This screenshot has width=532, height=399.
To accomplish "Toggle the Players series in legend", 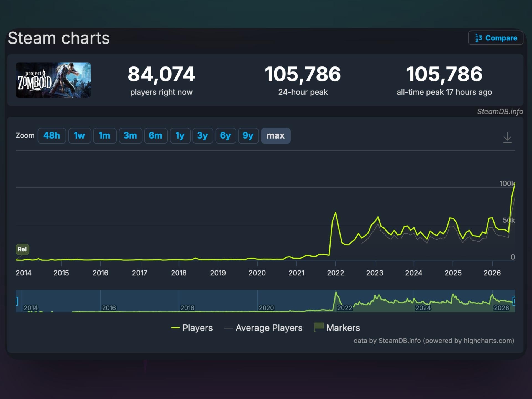I will pos(192,328).
